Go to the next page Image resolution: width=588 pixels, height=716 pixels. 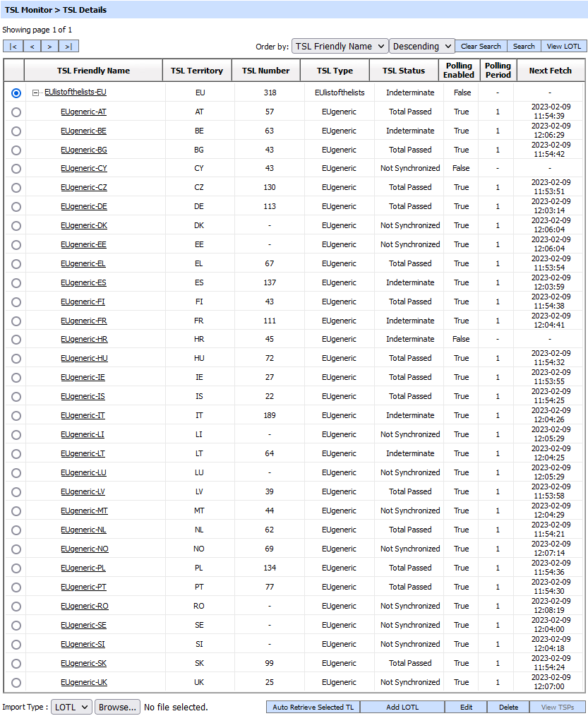[50, 47]
